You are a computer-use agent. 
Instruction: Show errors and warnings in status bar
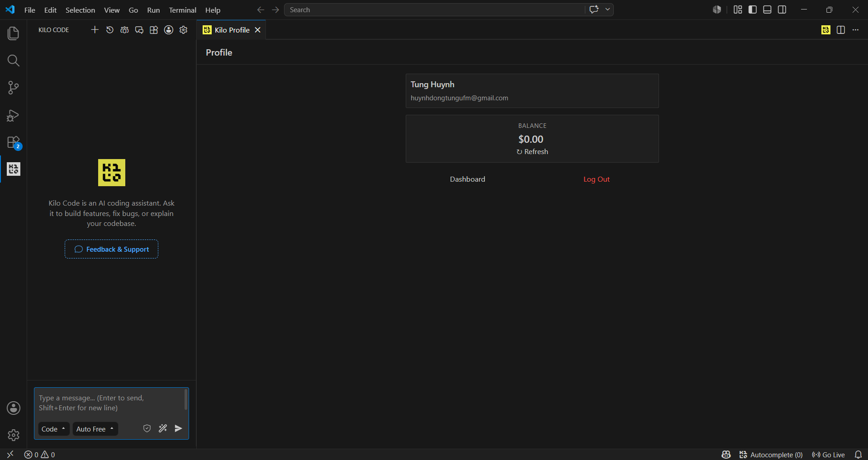pos(40,455)
